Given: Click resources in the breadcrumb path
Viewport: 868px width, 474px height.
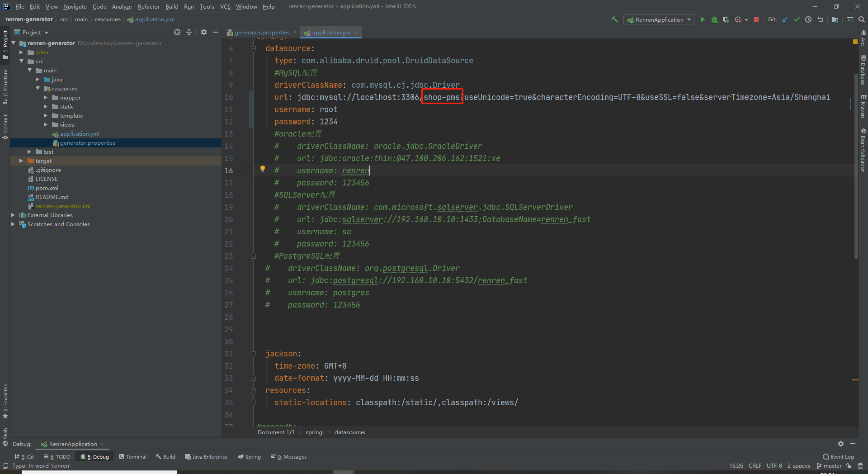Looking at the screenshot, I should tap(108, 19).
